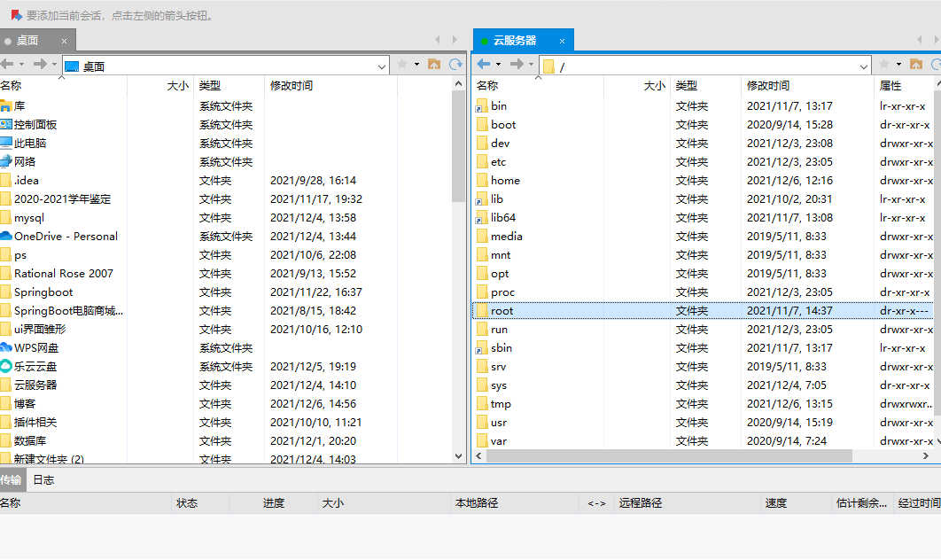Sort remote files by 属性 column
Screen dimensions: 941x560
pyautogui.click(x=905, y=86)
